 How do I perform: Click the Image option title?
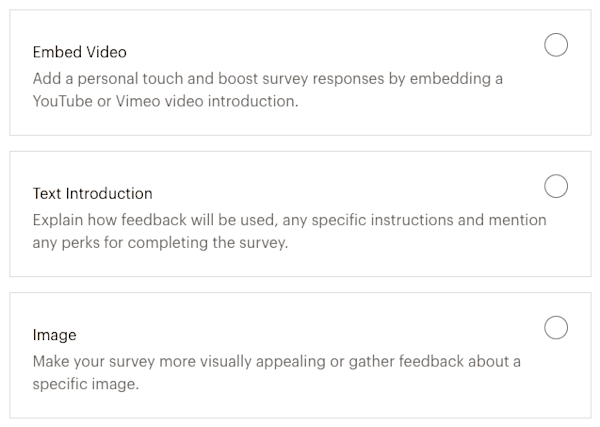click(54, 335)
